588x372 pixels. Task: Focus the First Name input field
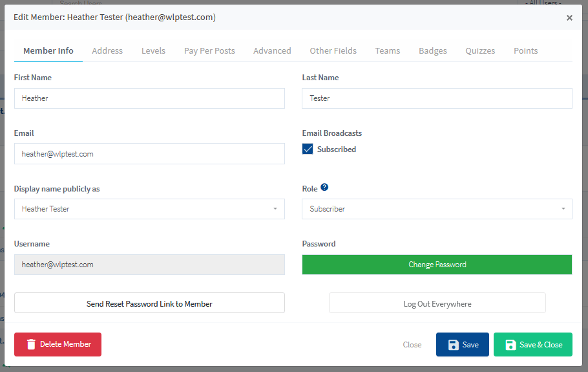[x=149, y=98]
